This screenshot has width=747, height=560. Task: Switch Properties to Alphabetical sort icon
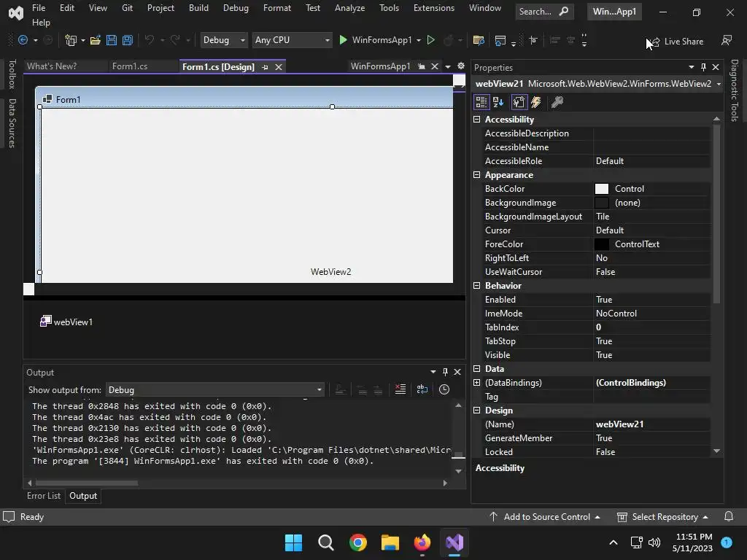499,102
